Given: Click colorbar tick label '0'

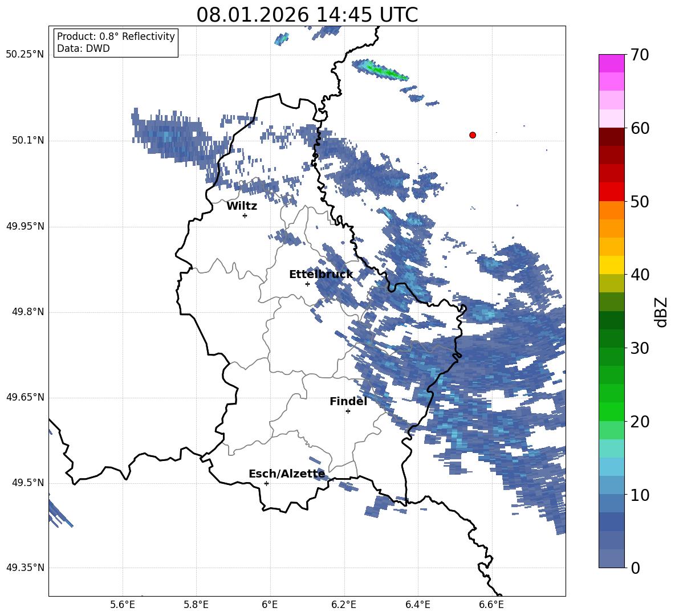Looking at the screenshot, I should click(635, 568).
